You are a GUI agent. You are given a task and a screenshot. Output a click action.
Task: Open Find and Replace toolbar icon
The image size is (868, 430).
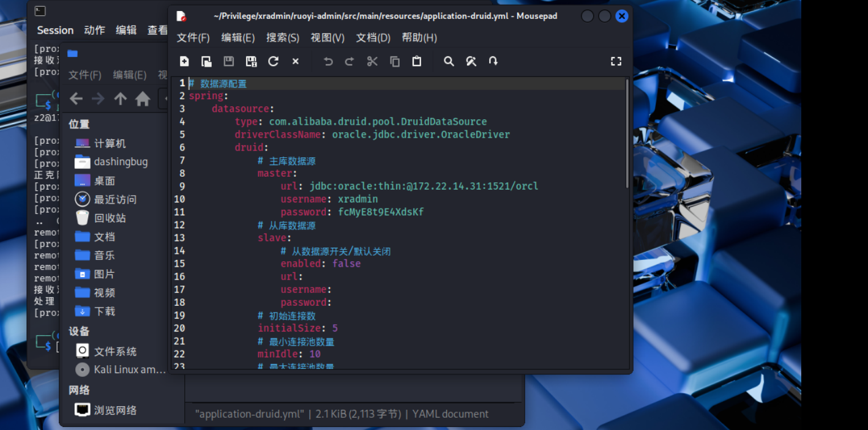coord(471,61)
